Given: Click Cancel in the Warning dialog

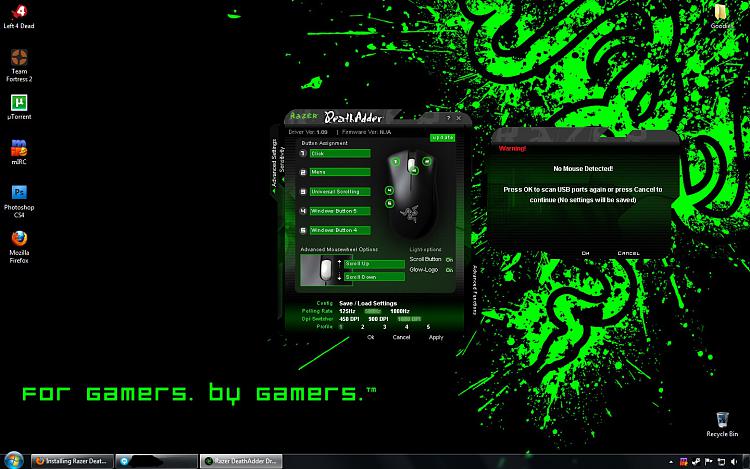Looking at the screenshot, I should pos(628,253).
